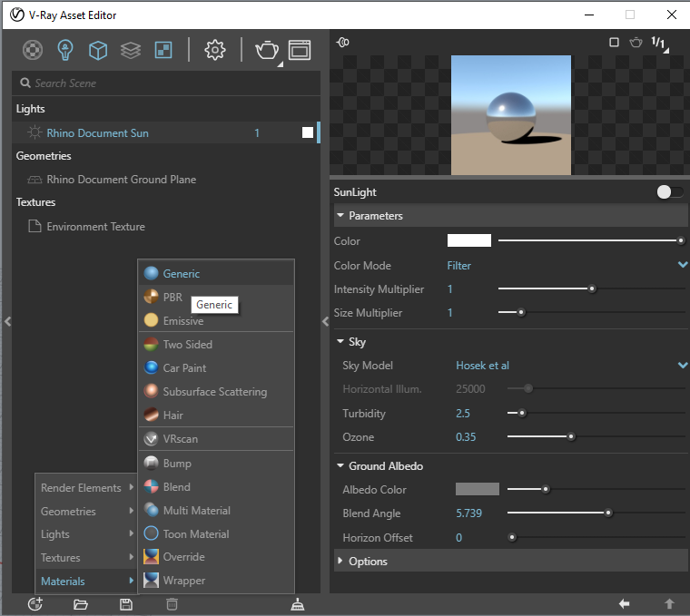
Task: Toggle Rhino Document Sun enabled checkbox
Action: coord(308,132)
